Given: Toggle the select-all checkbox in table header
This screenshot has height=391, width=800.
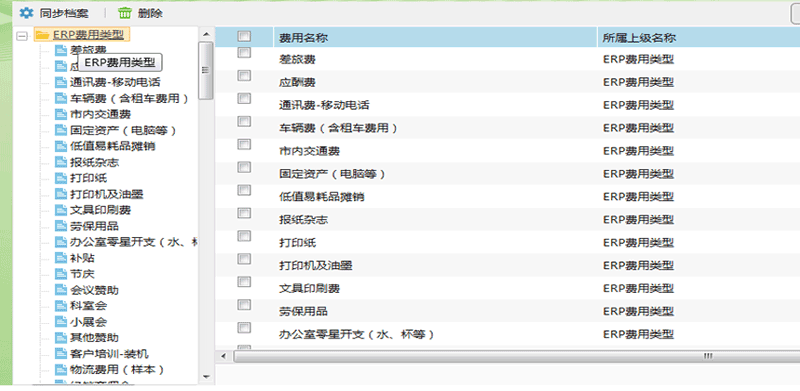Looking at the screenshot, I should click(x=244, y=36).
